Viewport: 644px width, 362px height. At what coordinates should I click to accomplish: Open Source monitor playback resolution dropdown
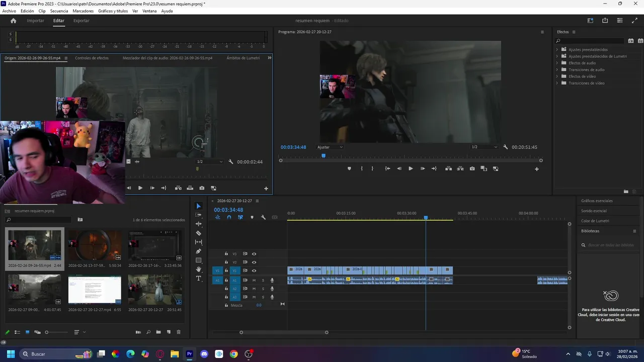tap(210, 162)
